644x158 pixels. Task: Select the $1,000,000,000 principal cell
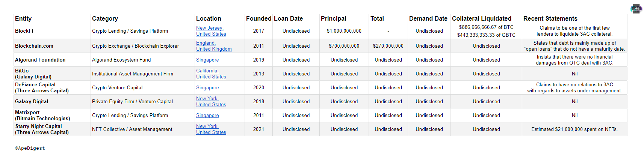[x=344, y=31]
